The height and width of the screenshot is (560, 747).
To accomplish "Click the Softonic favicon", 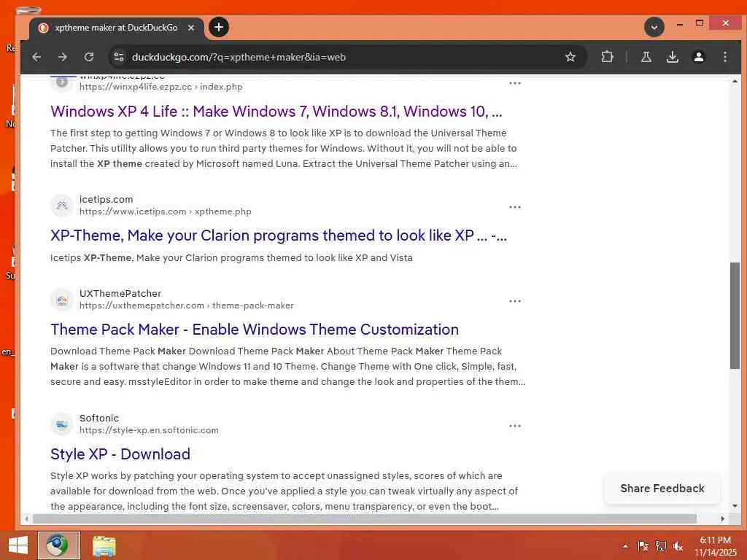I will click(x=62, y=424).
